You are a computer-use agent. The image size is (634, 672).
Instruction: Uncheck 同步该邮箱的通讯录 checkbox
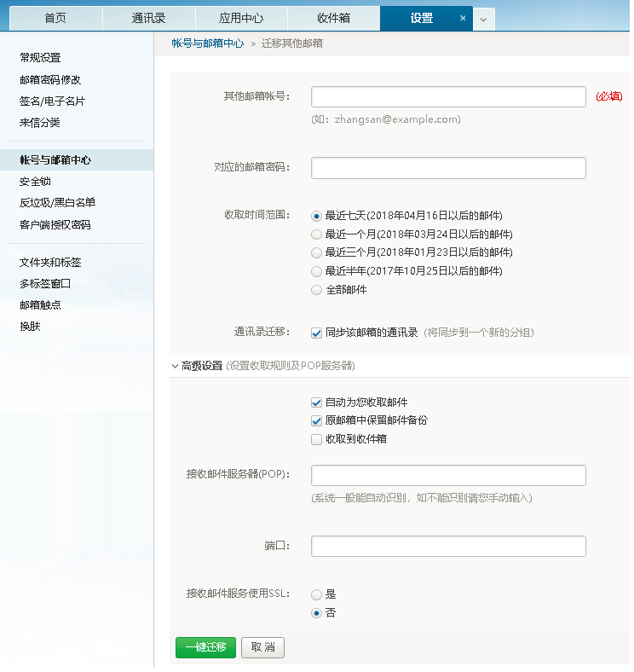coord(317,333)
